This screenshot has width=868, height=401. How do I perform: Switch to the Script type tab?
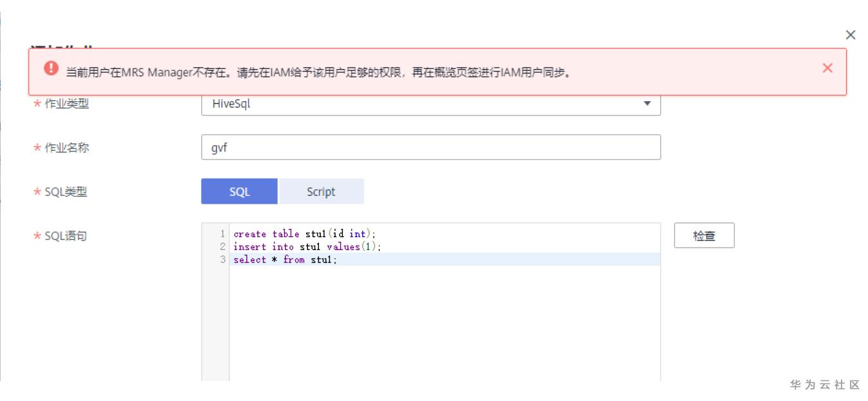(321, 191)
